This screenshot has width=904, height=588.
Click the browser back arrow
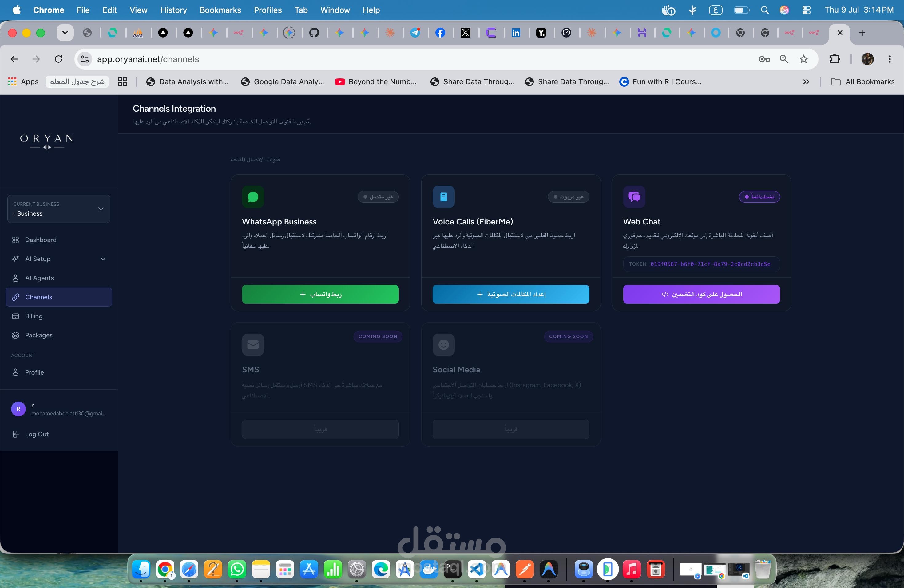point(14,59)
